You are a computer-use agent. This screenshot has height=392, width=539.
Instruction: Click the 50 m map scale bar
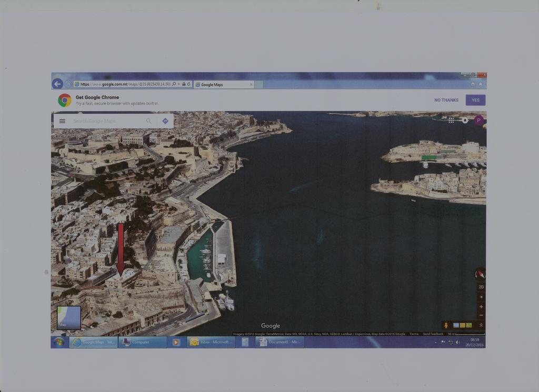point(466,334)
